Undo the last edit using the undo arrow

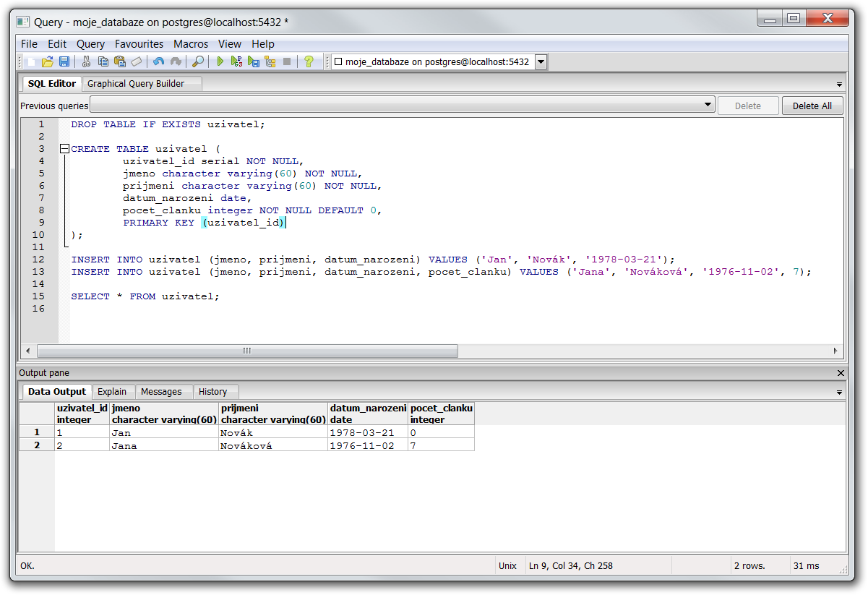click(158, 62)
